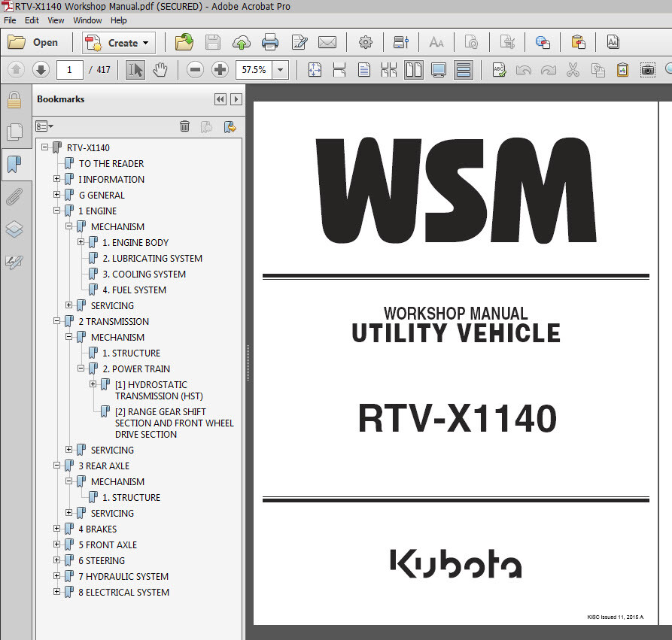The width and height of the screenshot is (672, 640).
Task: Open the zoom level dropdown arrow
Action: click(x=280, y=70)
